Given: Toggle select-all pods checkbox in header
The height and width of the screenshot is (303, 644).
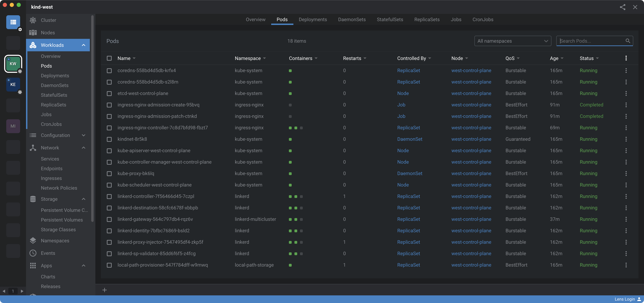Looking at the screenshot, I should (x=109, y=58).
